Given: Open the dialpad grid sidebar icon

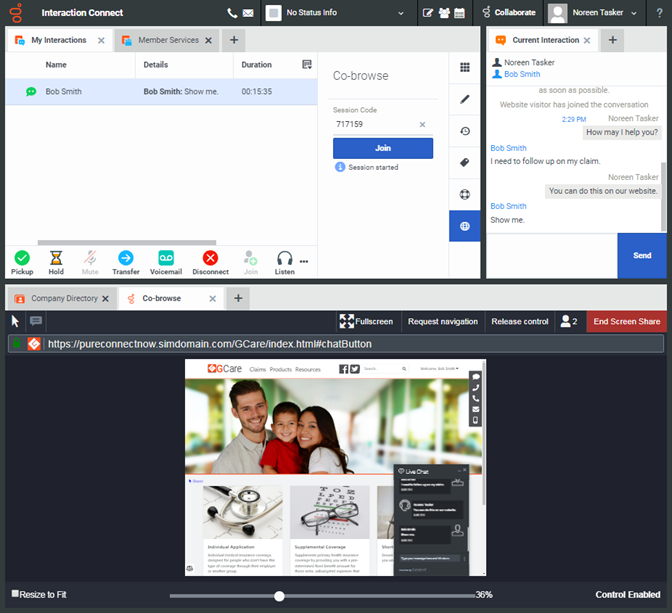Looking at the screenshot, I should click(465, 67).
